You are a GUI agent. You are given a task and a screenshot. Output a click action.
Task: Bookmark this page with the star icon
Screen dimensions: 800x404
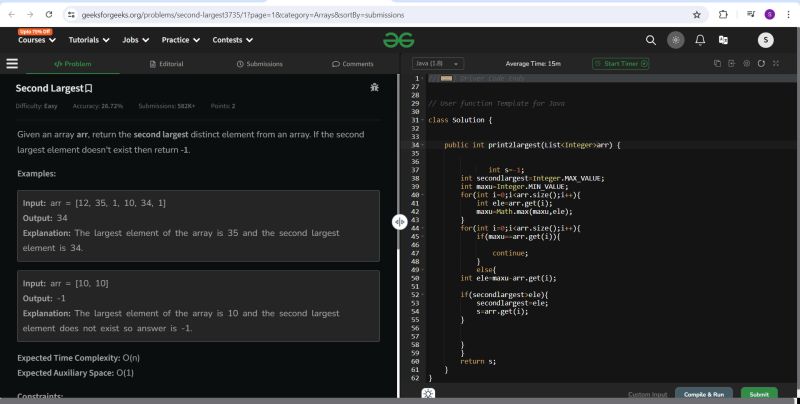point(696,15)
